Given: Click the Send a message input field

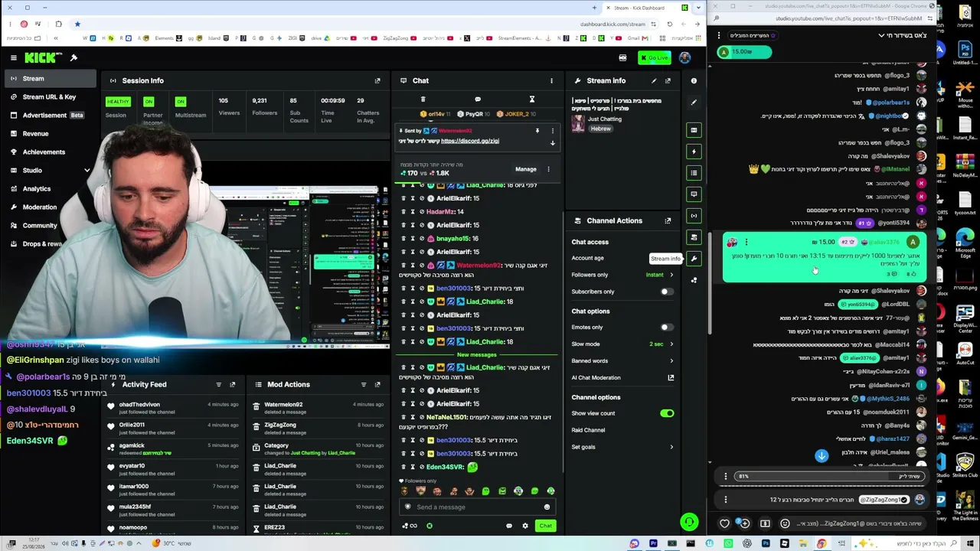Looking at the screenshot, I should coord(476,507).
